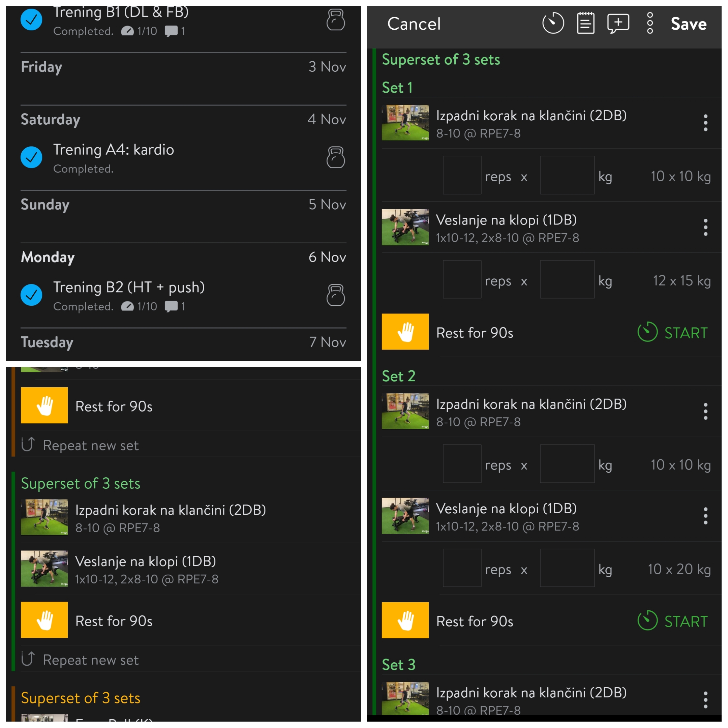The width and height of the screenshot is (728, 728).
Task: Tap kettlebell icon for Trening B2 (HT + push)
Action: point(335,295)
